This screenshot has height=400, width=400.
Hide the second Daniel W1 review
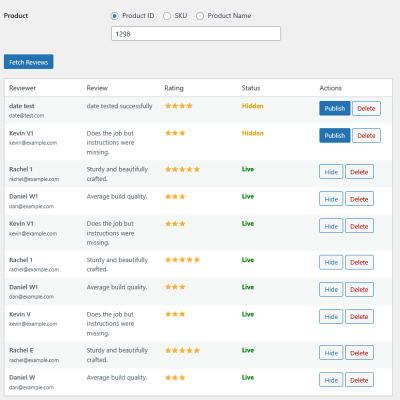(x=331, y=289)
